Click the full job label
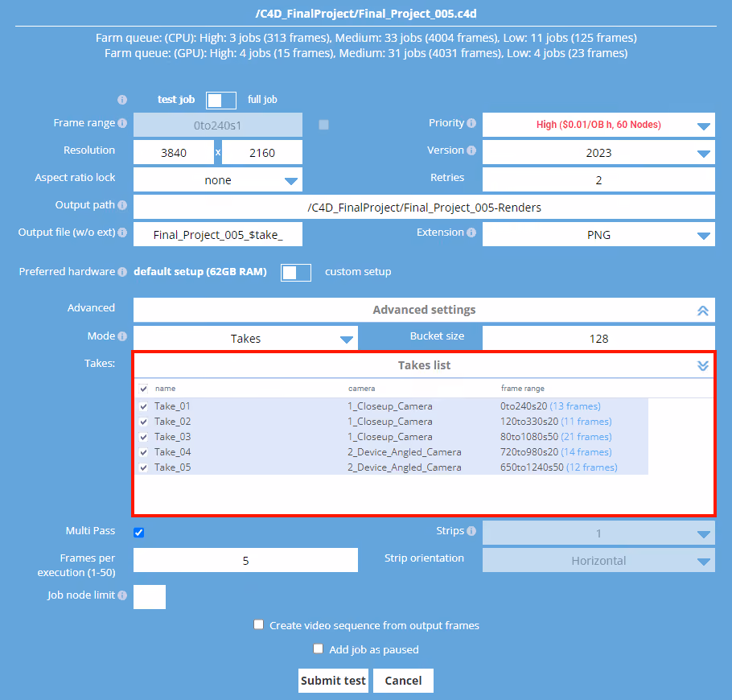This screenshot has width=732, height=700. (262, 100)
